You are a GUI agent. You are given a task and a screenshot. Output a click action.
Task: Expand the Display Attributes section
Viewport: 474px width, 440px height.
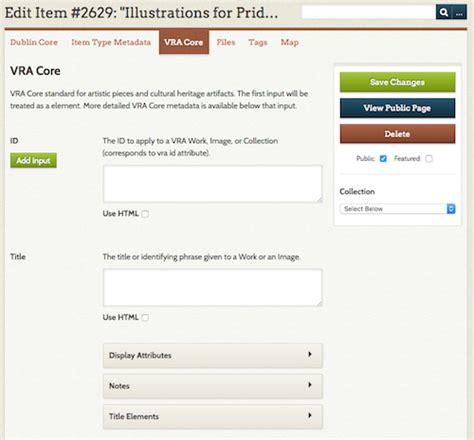[213, 355]
